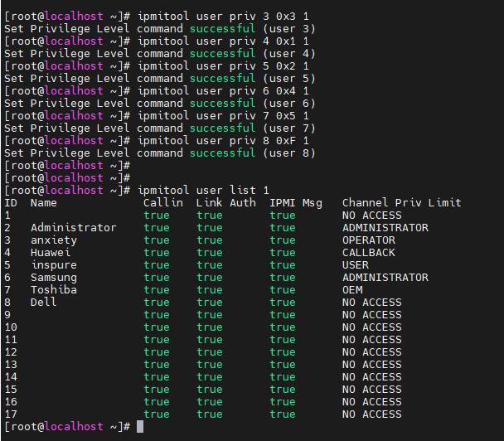Click the user name 'Toshiba'
This screenshot has height=441, width=504.
click(54, 290)
